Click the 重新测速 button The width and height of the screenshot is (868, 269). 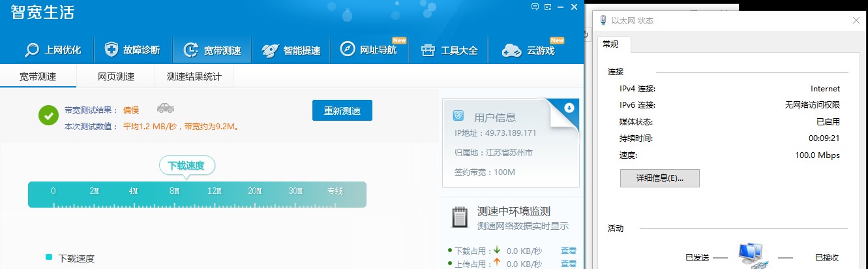[342, 110]
